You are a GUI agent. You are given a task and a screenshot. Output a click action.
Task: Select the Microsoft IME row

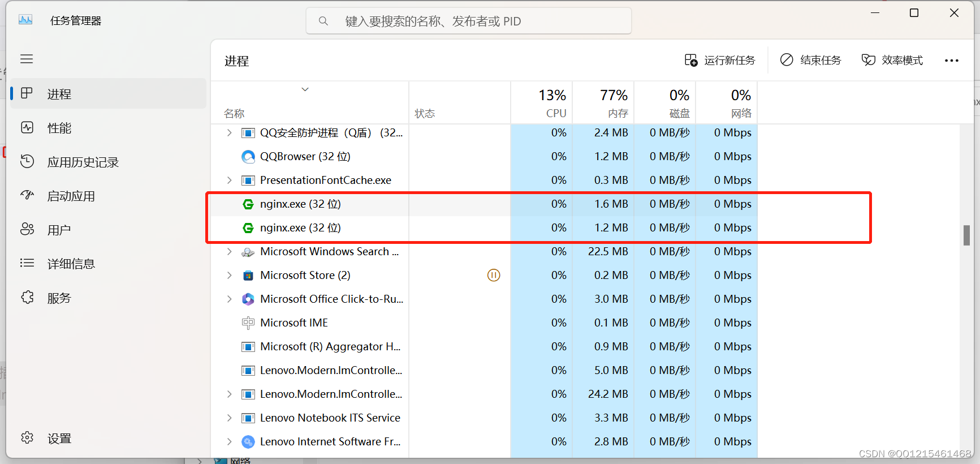(484, 323)
